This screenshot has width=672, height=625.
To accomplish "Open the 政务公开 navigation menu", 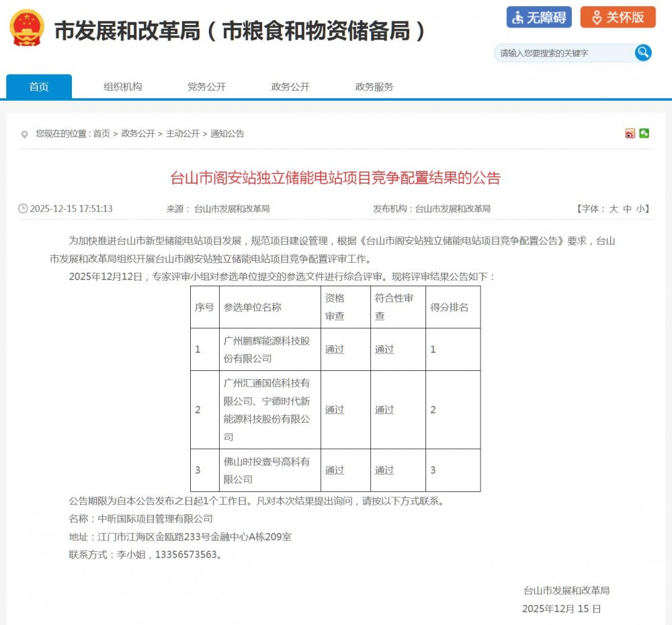I will coord(290,87).
